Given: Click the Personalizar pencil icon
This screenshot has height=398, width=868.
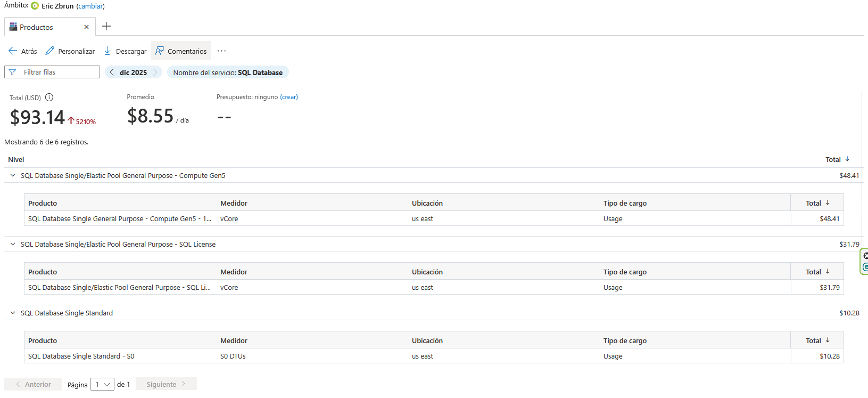Looking at the screenshot, I should click(50, 51).
